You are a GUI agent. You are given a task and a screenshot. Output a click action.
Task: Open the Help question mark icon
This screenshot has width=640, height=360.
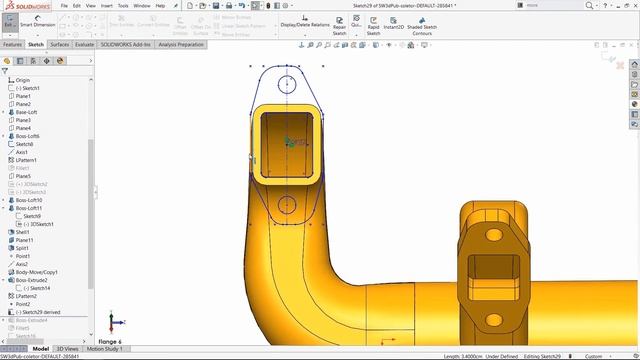click(605, 5)
